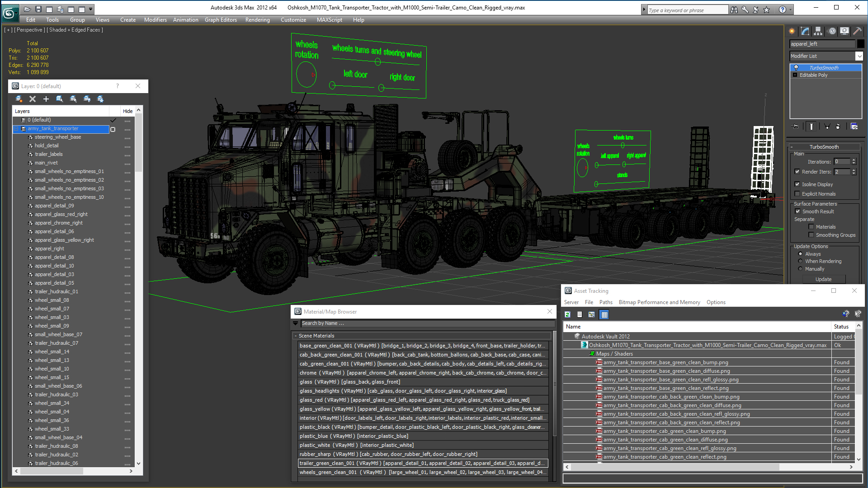Click Freeze/Unfreeze All Layers icon

(100, 99)
